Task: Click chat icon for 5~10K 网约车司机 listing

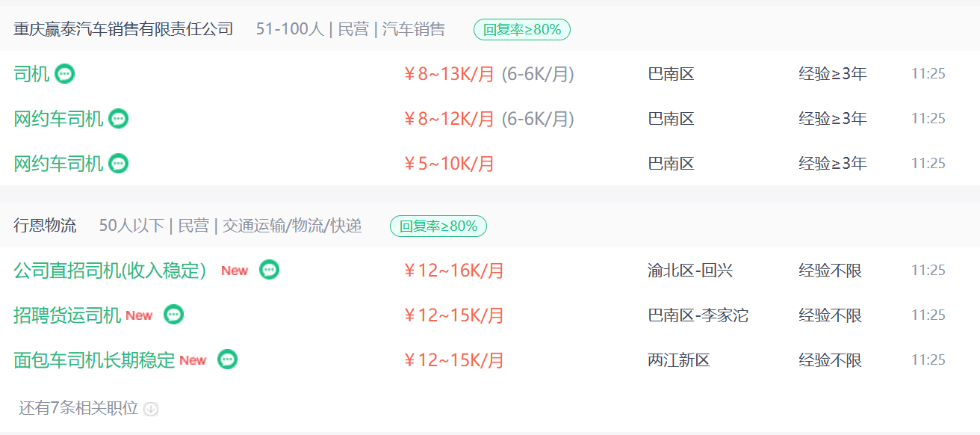Action: pyautogui.click(x=119, y=164)
